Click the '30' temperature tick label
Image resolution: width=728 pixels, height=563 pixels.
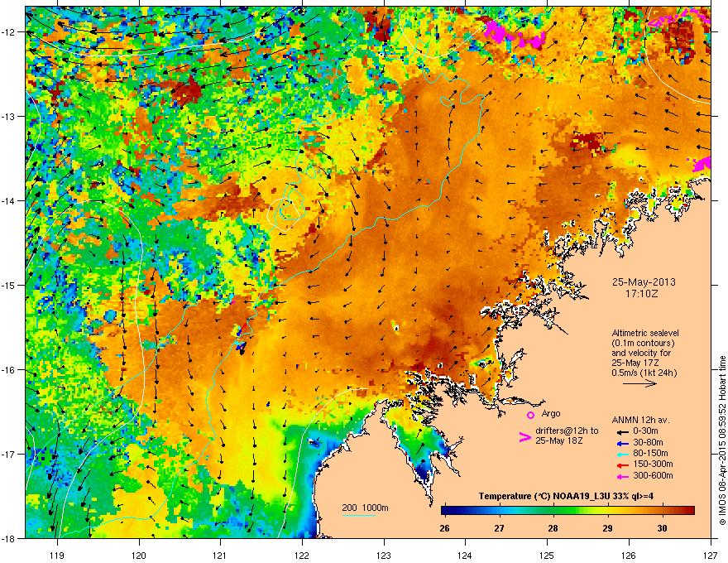coord(662,528)
